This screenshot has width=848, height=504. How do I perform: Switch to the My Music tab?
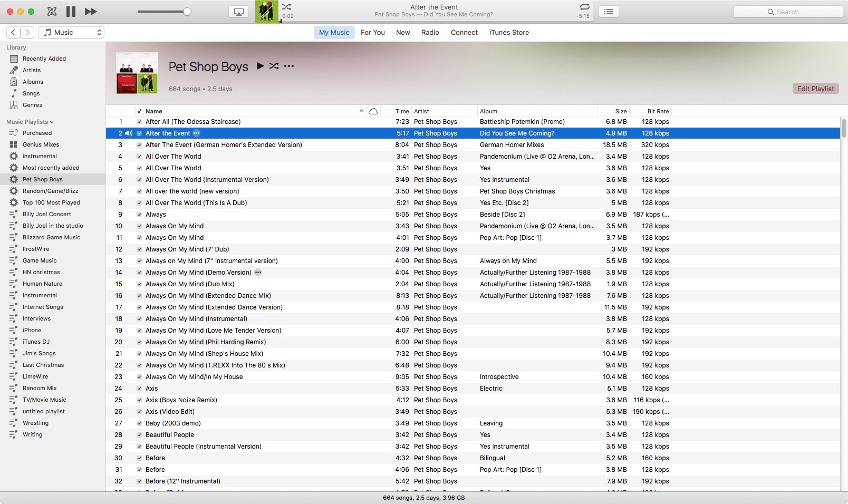tap(334, 33)
